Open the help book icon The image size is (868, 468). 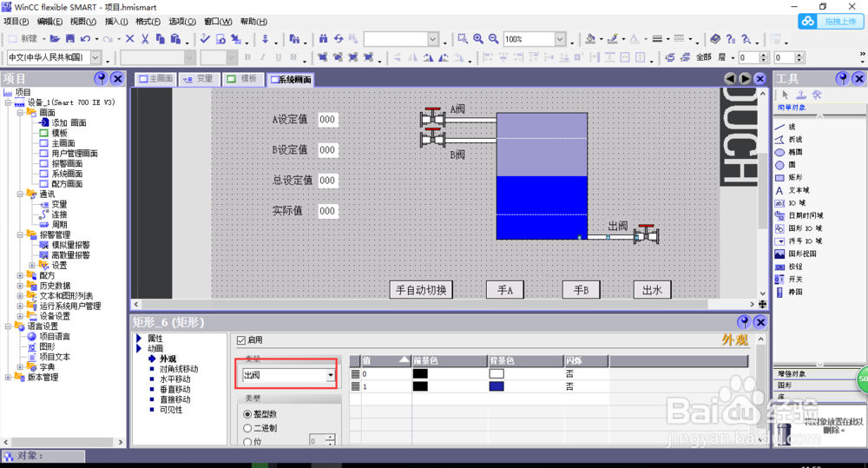click(x=715, y=39)
